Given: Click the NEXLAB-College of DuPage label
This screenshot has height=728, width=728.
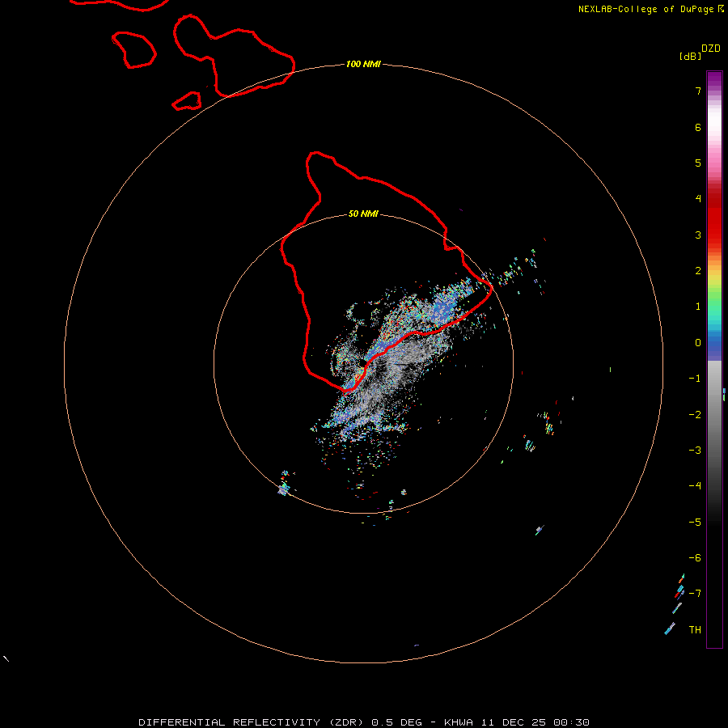Looking at the screenshot, I should coord(647,9).
